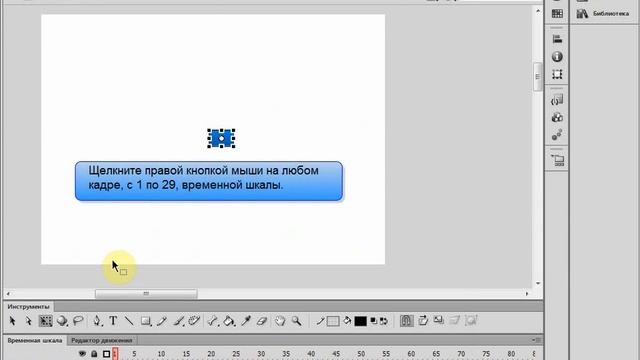
Task: Toggle Snap to Objects magnet
Action: pos(406,321)
